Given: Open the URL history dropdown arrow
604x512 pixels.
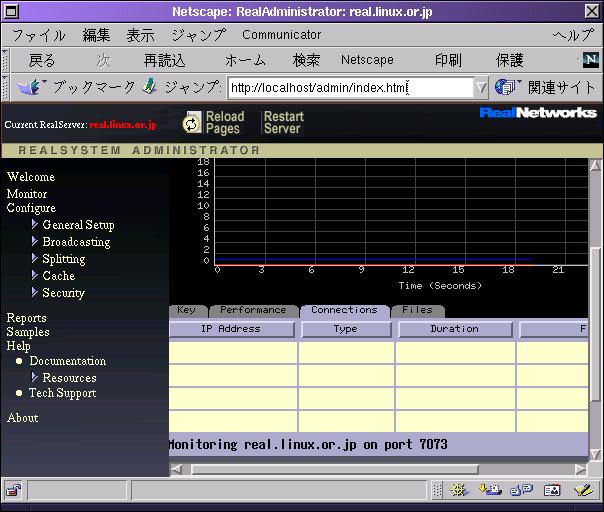Looking at the screenshot, I should click(481, 87).
